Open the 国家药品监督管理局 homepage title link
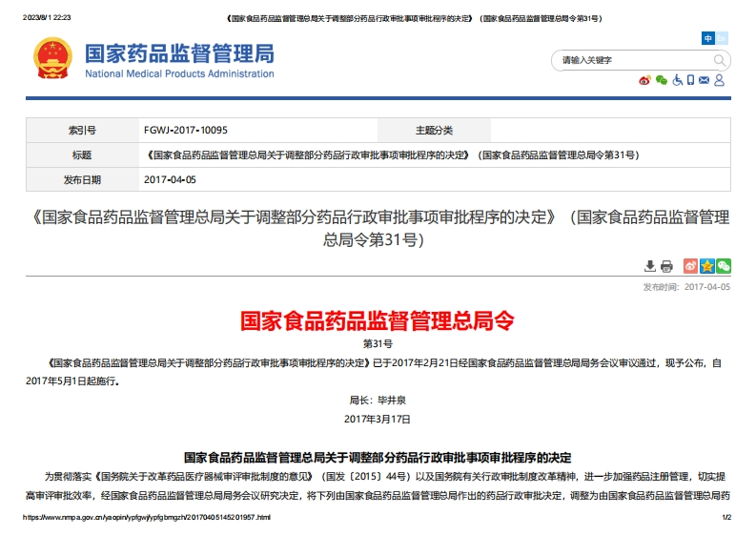 pyautogui.click(x=179, y=54)
